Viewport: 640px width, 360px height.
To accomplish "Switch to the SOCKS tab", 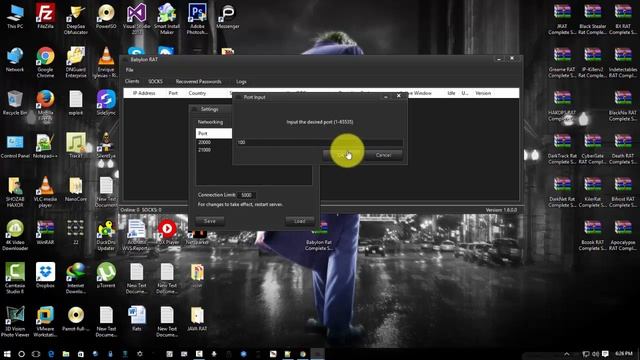I will click(x=155, y=82).
